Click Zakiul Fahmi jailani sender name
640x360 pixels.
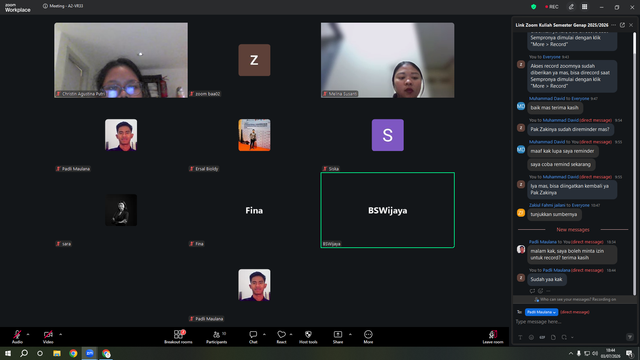point(547,205)
